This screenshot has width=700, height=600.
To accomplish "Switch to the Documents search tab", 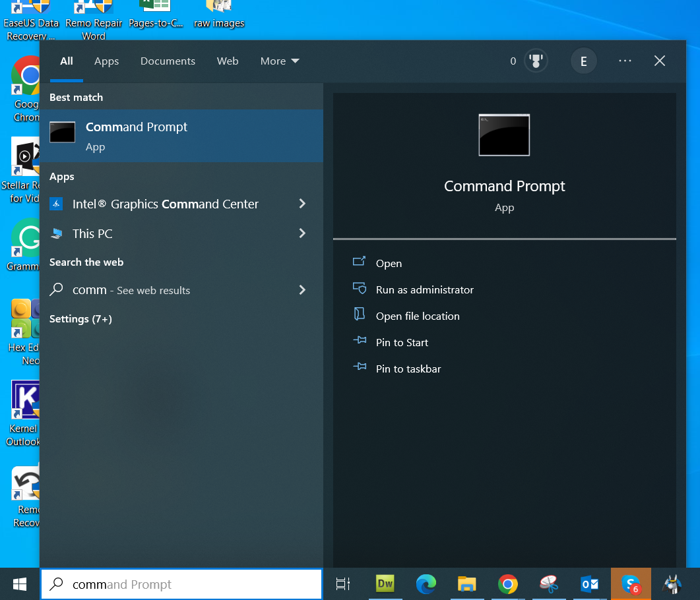I will coord(168,61).
